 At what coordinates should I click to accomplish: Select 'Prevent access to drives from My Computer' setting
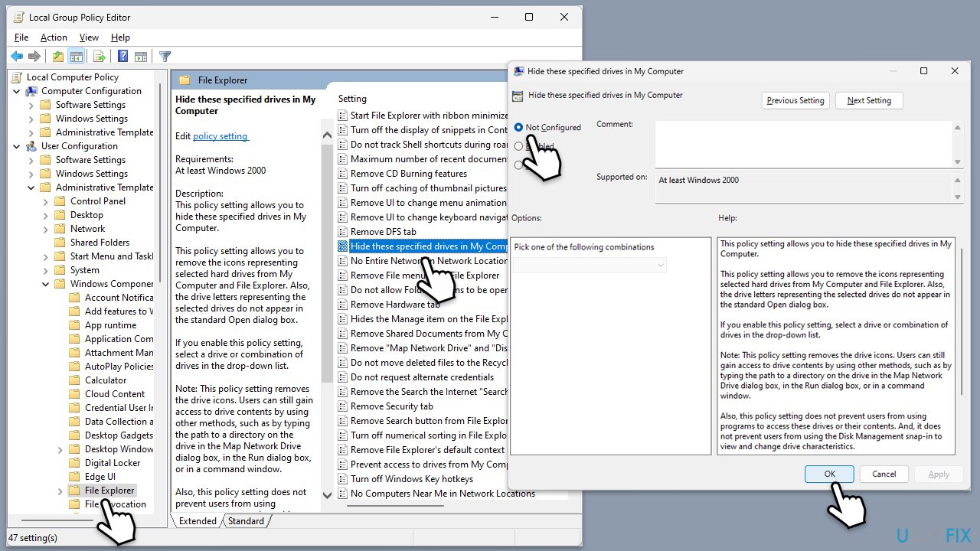point(430,465)
